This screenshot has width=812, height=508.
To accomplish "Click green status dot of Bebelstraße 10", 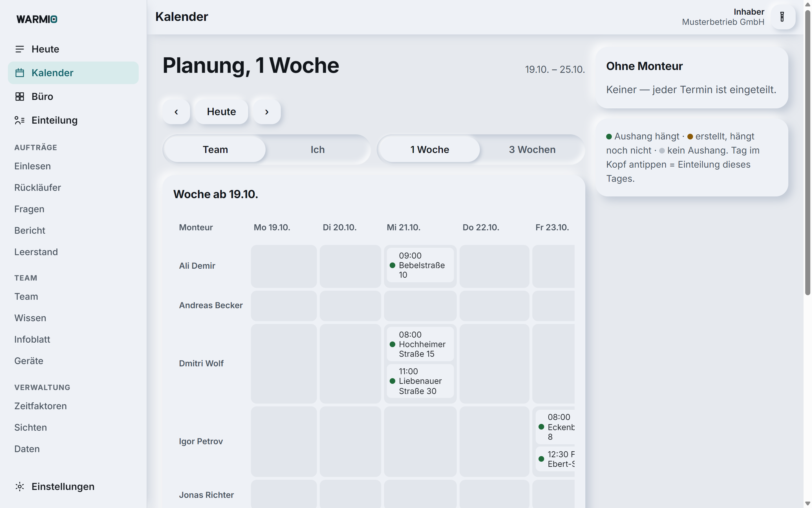I will [392, 265].
